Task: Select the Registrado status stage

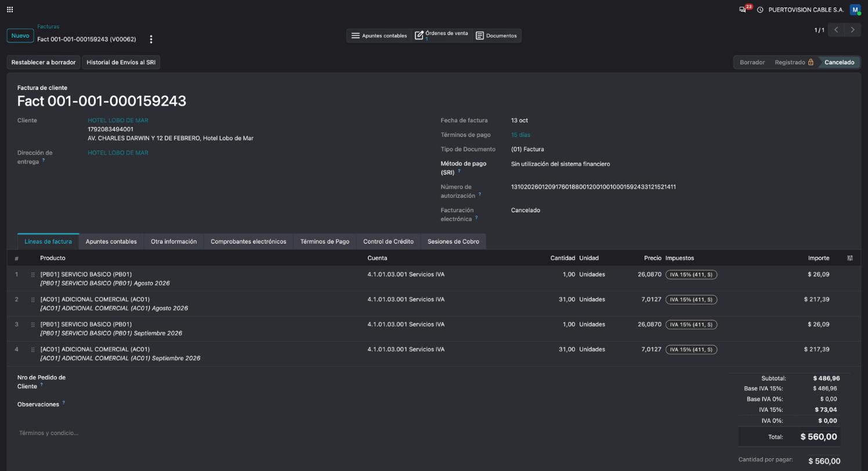Action: click(x=794, y=63)
